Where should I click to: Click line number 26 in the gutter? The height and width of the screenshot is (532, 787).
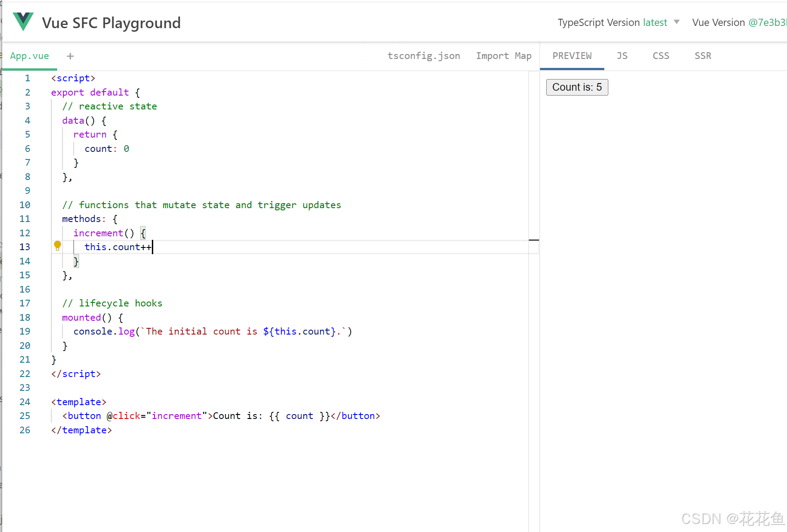25,430
